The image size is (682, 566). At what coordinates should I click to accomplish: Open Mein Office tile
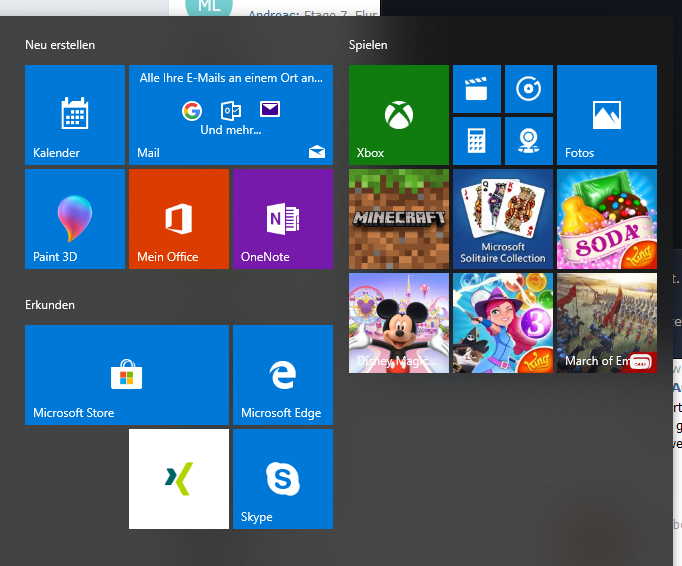[179, 219]
